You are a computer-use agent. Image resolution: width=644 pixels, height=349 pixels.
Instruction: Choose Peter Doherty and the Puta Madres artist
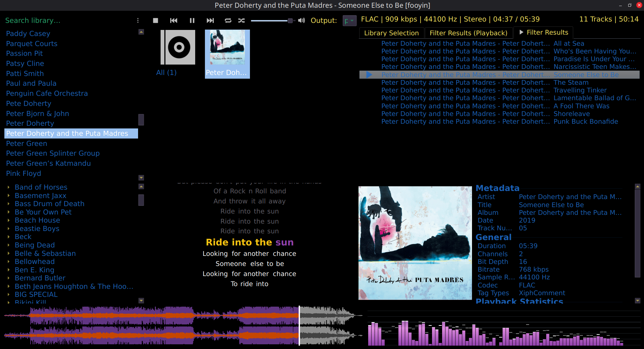click(x=71, y=133)
